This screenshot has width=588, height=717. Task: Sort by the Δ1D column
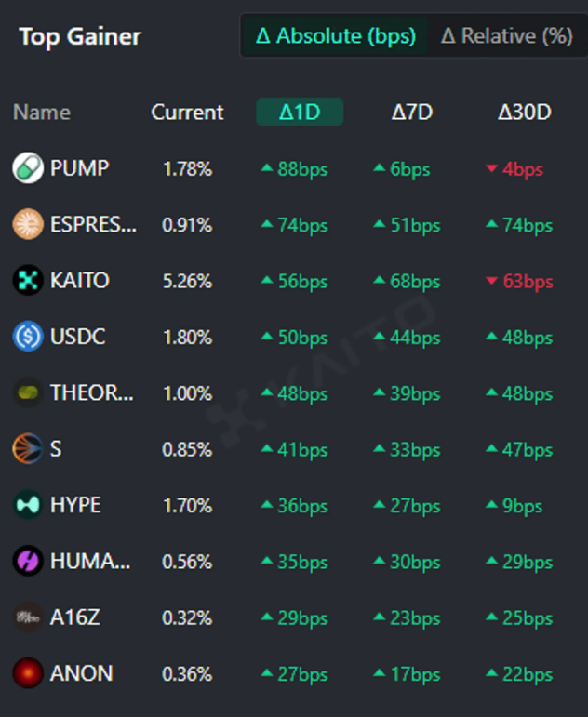coord(300,113)
